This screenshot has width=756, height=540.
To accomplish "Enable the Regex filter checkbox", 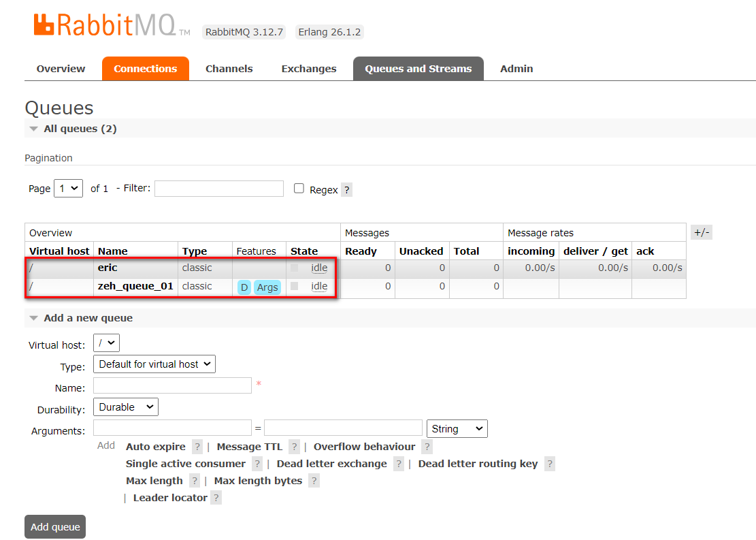I will 299,189.
